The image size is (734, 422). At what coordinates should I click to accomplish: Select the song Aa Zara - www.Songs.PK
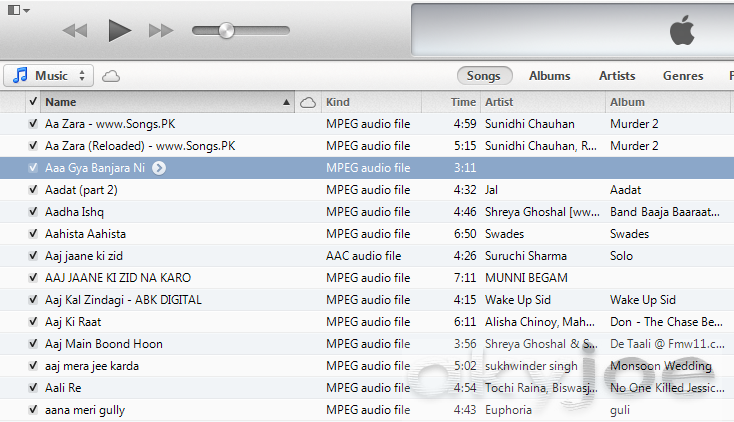110,124
